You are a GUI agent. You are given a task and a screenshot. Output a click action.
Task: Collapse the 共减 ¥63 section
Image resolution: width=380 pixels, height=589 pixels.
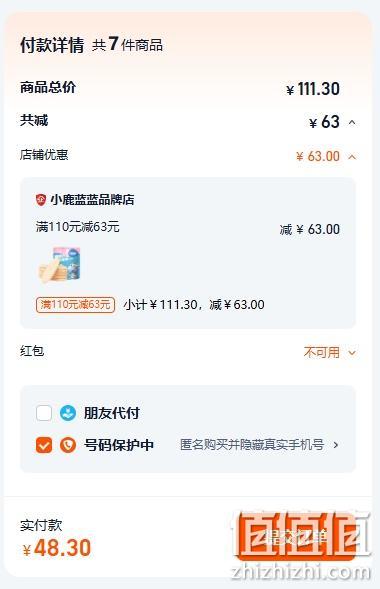(x=352, y=122)
